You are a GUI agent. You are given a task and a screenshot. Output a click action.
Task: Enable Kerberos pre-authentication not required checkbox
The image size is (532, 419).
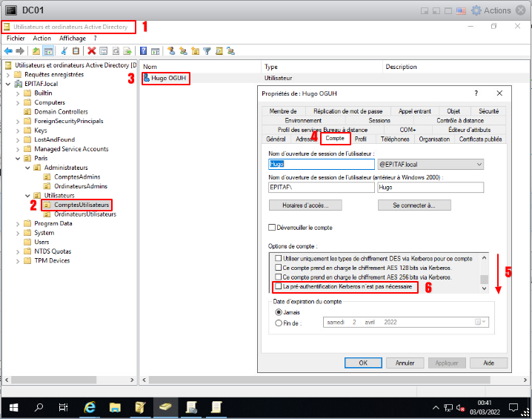[278, 286]
